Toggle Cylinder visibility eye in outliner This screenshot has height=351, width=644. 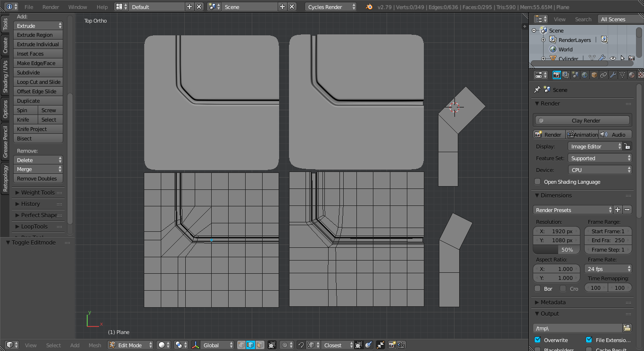tap(613, 59)
